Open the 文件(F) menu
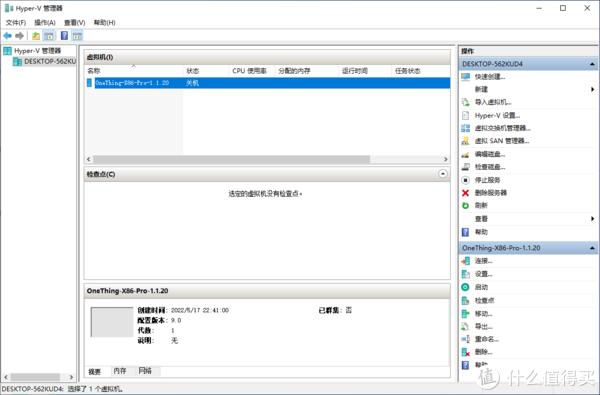This screenshot has width=600, height=395. point(16,23)
